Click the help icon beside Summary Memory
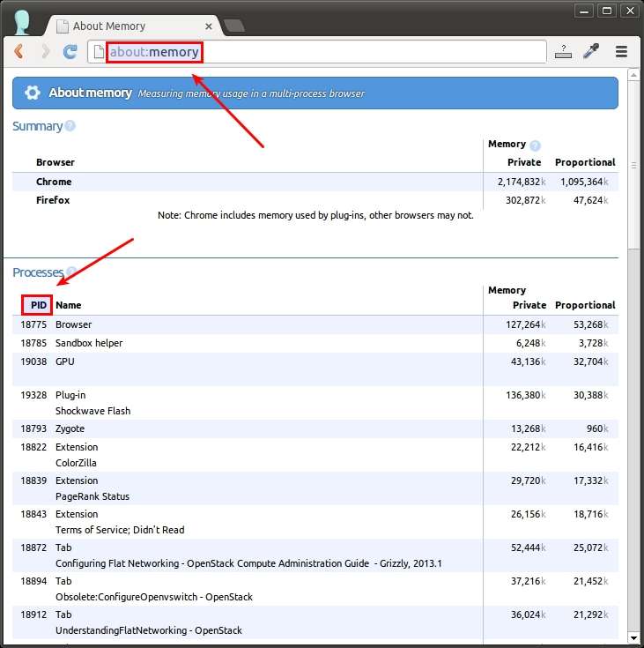The image size is (644, 648). pyautogui.click(x=535, y=145)
